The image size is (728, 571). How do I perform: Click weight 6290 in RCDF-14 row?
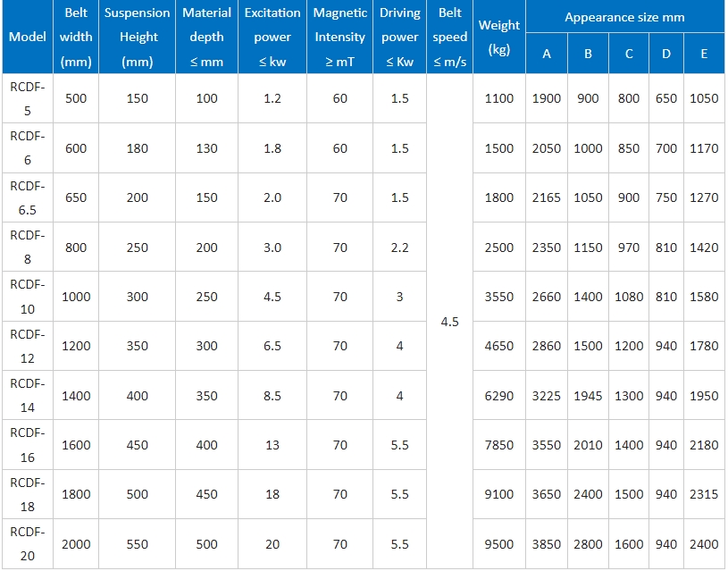[x=499, y=395]
